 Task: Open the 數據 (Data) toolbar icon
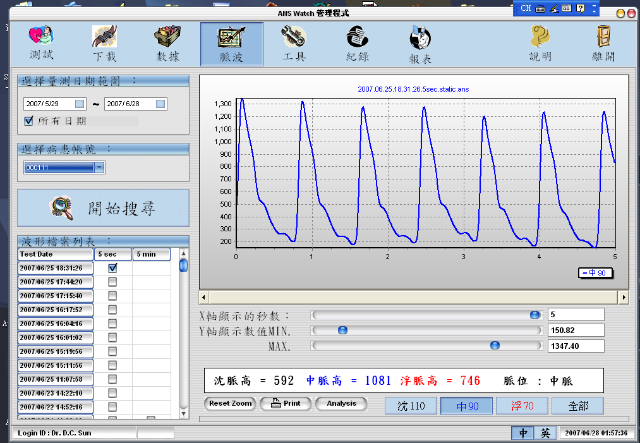pos(168,43)
